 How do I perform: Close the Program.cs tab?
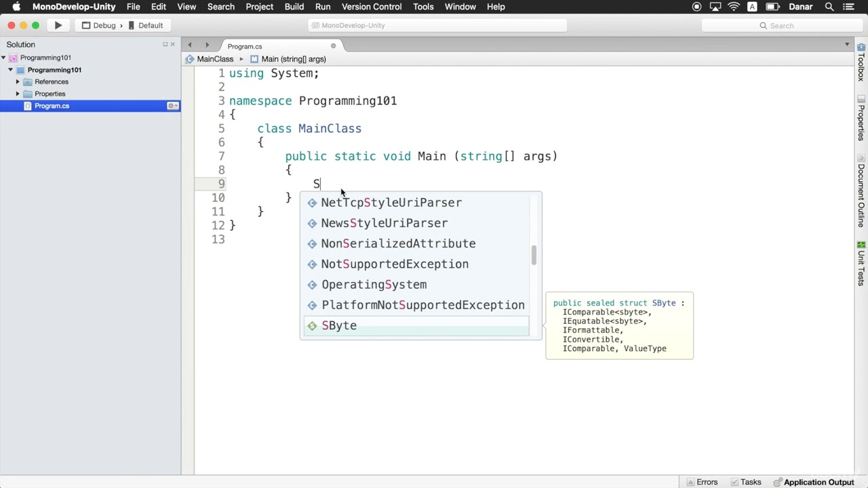pyautogui.click(x=333, y=46)
